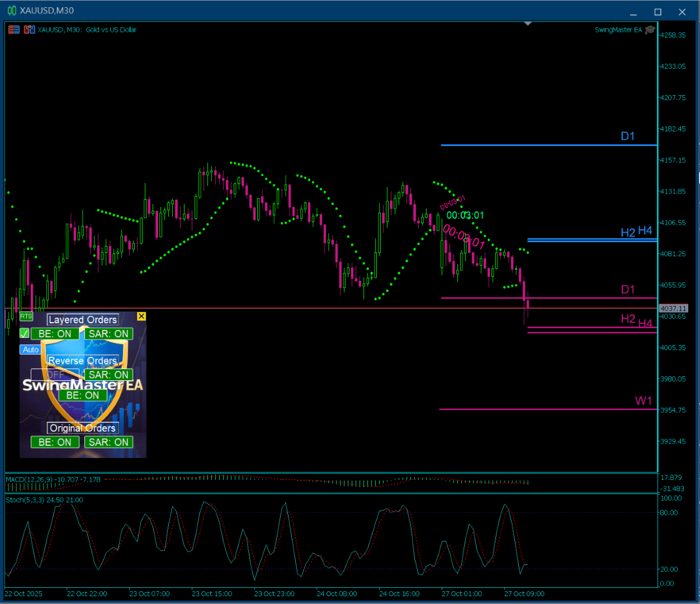This screenshot has width=700, height=604.
Task: Select the magenta H4 level label
Action: point(645,323)
